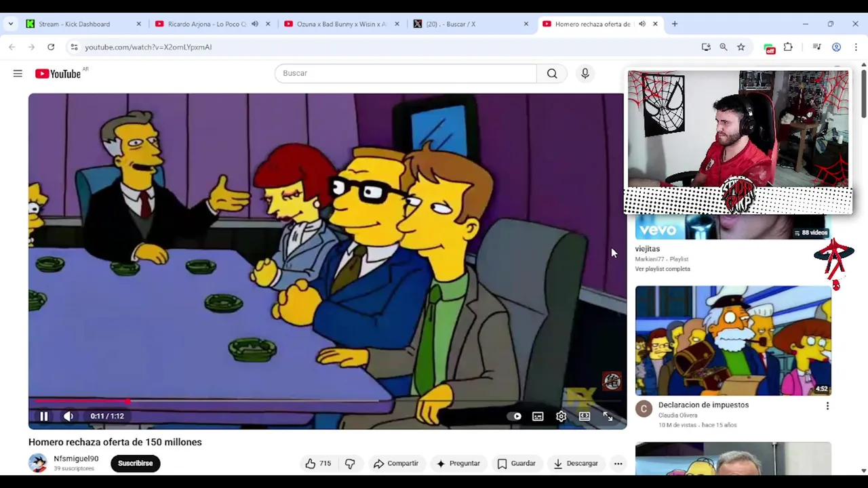Start voice search with microphone icon

pyautogui.click(x=585, y=73)
